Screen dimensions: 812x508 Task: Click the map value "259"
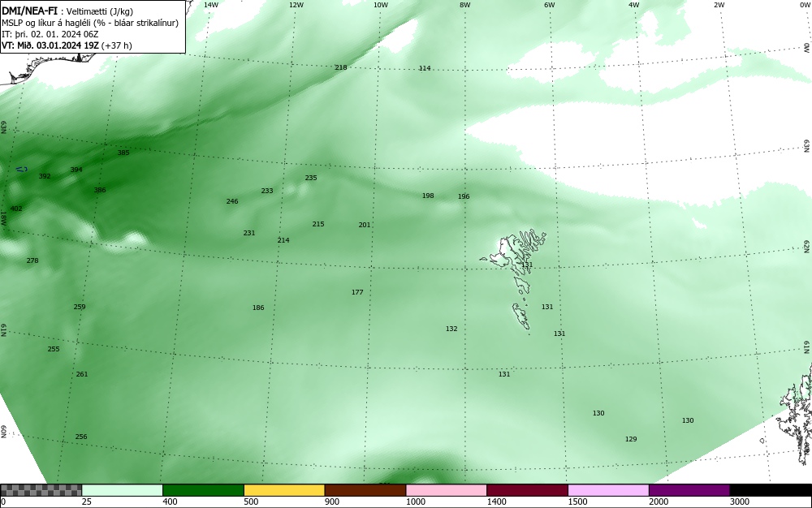point(80,307)
